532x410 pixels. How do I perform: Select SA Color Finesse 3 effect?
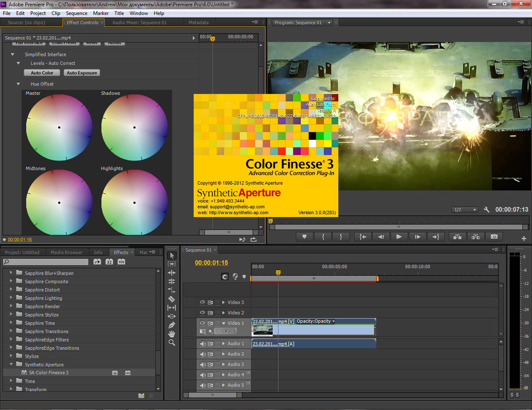coord(49,373)
